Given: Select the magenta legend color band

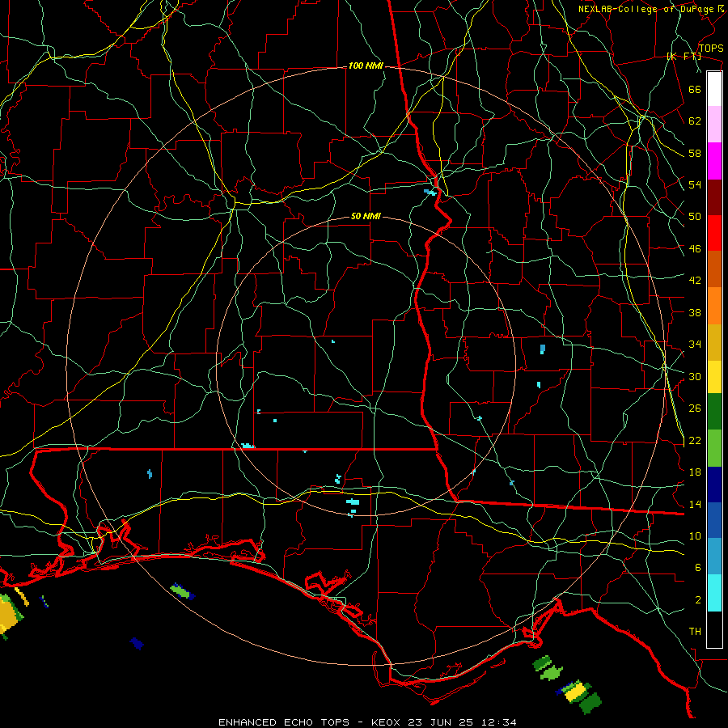Looking at the screenshot, I should [x=714, y=161].
